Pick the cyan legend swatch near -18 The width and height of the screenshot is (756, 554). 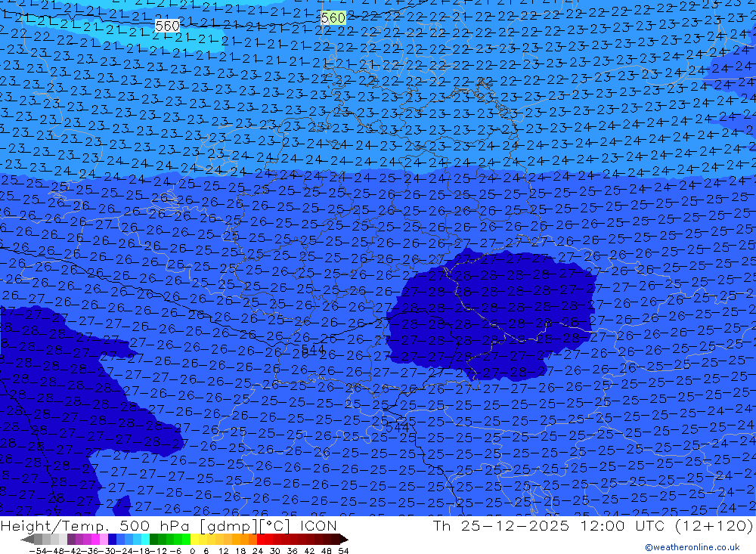145,540
